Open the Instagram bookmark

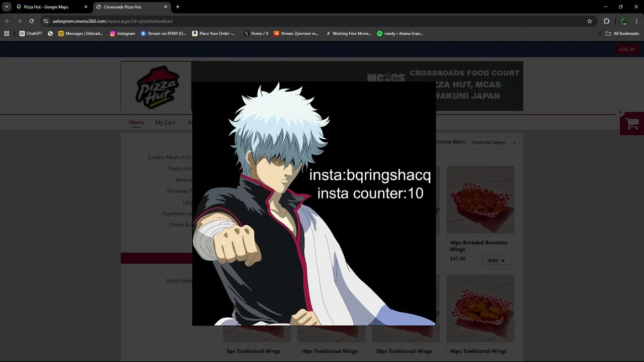coord(123,34)
